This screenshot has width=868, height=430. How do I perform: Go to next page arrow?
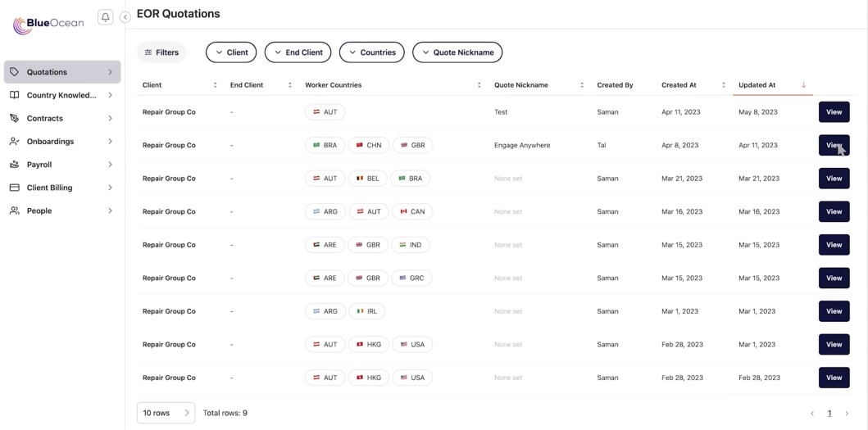click(847, 414)
